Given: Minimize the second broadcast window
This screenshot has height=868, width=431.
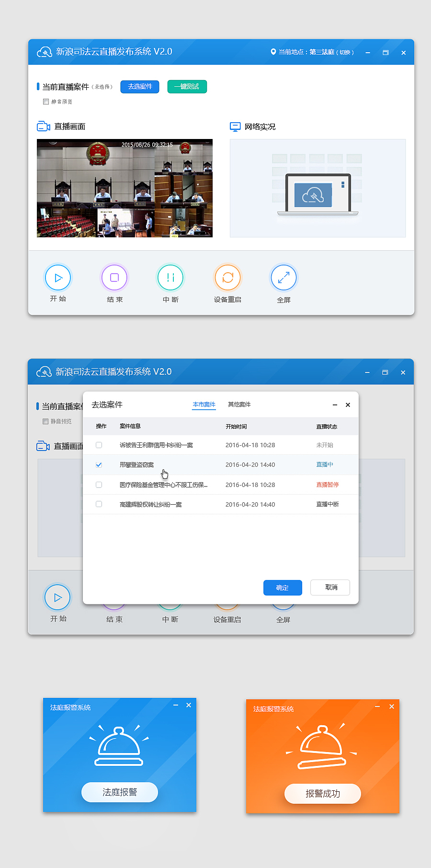Looking at the screenshot, I should pyautogui.click(x=367, y=372).
